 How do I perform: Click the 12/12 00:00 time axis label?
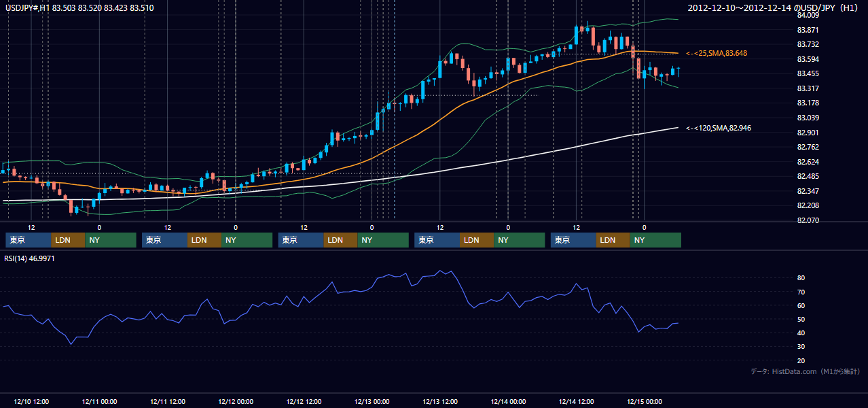[x=236, y=401]
